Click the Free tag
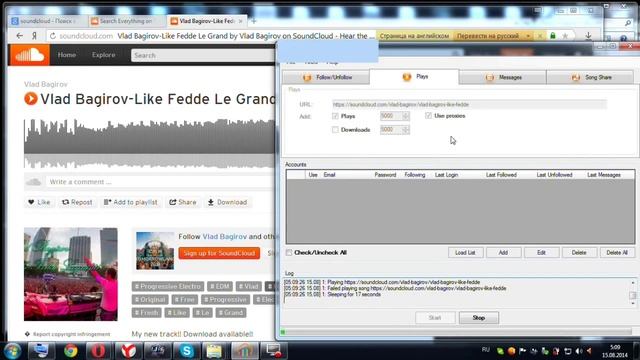640x360 pixels. pos(184,300)
